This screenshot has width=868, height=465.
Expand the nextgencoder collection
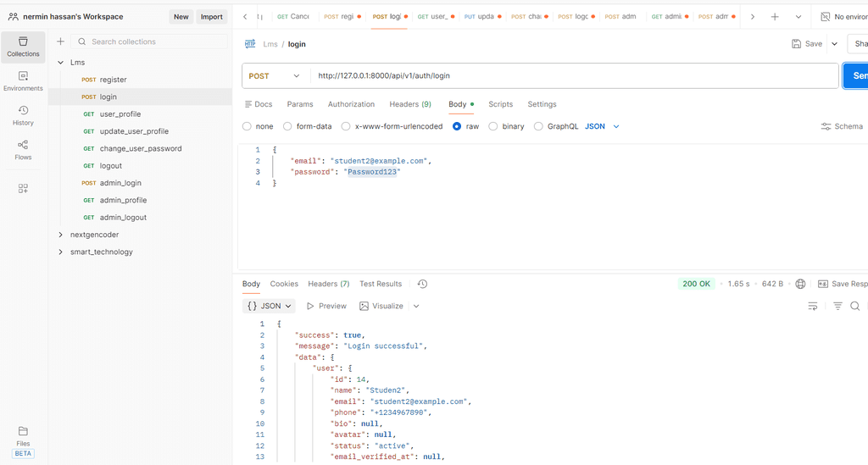[60, 235]
